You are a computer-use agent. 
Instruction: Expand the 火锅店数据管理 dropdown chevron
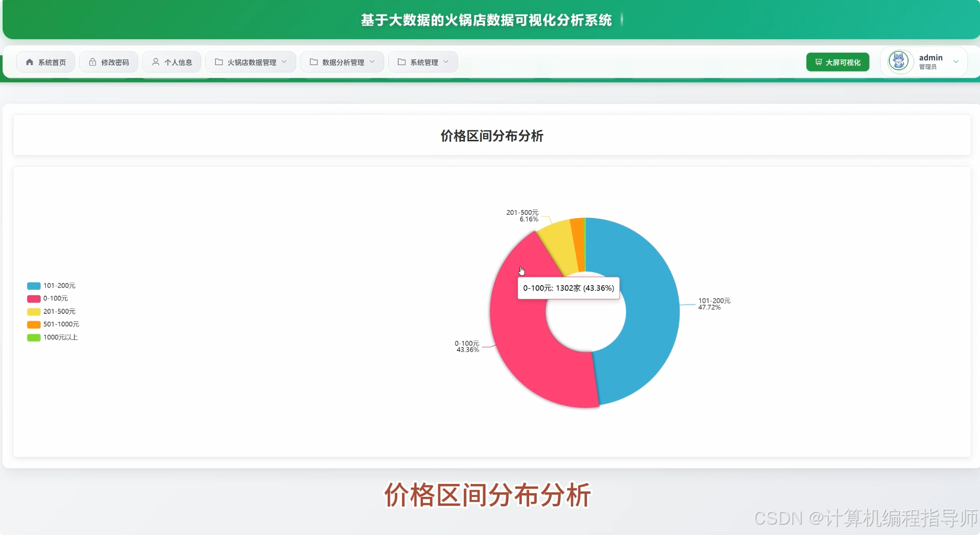pyautogui.click(x=285, y=62)
